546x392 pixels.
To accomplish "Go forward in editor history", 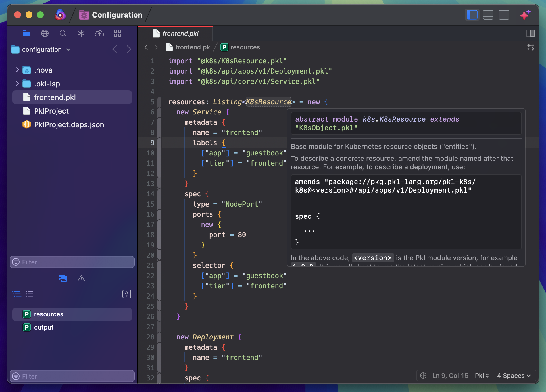I will pos(156,47).
